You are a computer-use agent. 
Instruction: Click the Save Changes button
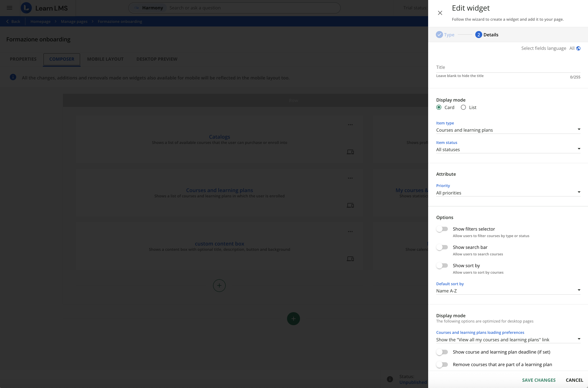coord(538,380)
